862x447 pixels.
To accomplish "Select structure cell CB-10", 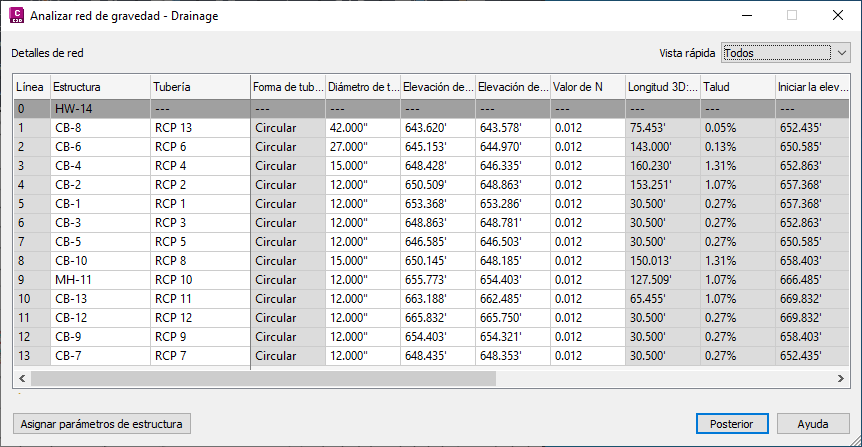I will pos(100,261).
